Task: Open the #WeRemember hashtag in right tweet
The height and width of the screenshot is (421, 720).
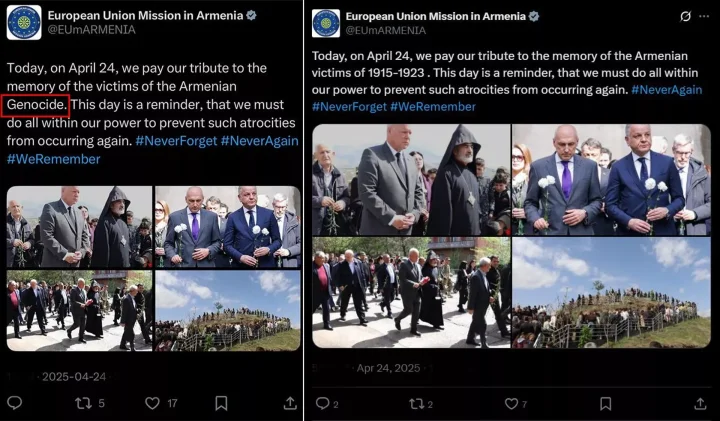Action: coord(433,107)
